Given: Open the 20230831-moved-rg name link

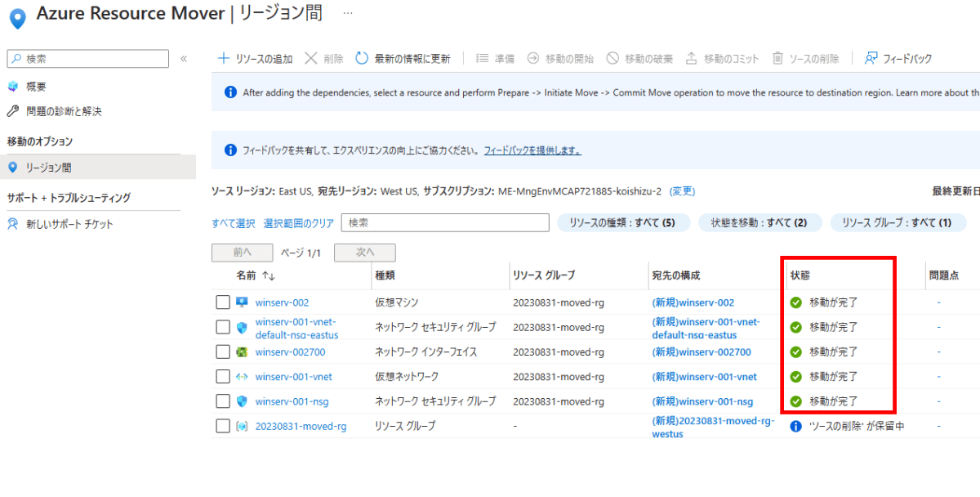Looking at the screenshot, I should [x=301, y=426].
